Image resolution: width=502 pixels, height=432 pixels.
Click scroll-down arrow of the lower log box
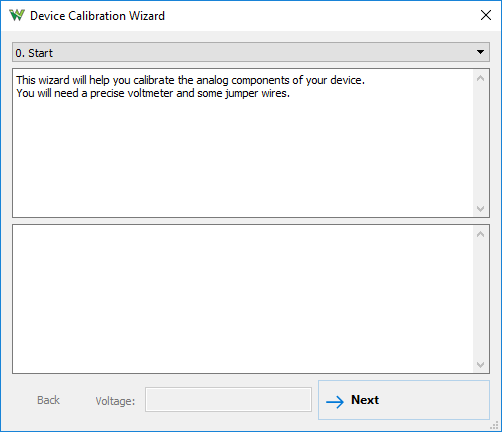click(x=480, y=364)
